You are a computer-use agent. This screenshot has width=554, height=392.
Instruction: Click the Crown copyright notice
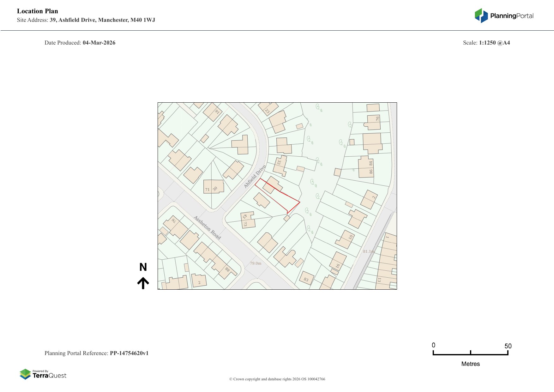click(x=277, y=379)
